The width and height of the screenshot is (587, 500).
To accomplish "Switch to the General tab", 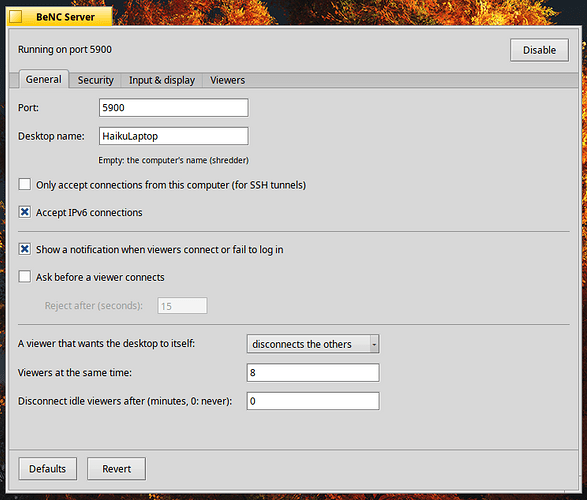I will point(43,79).
